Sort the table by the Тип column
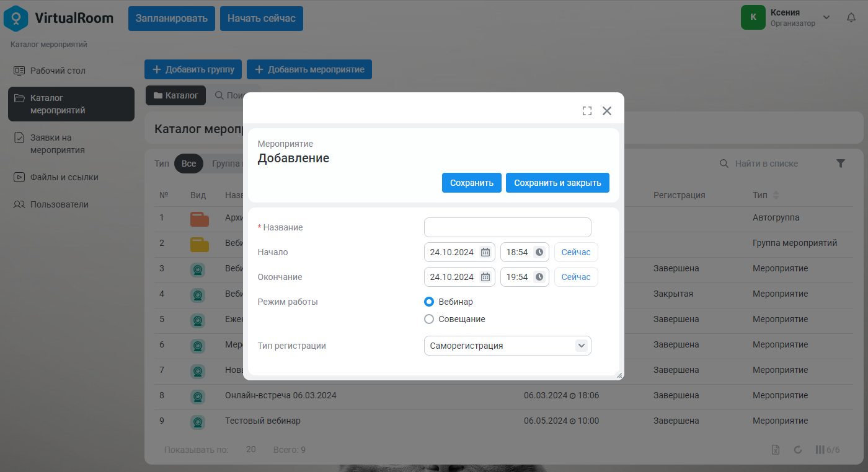 (776, 195)
